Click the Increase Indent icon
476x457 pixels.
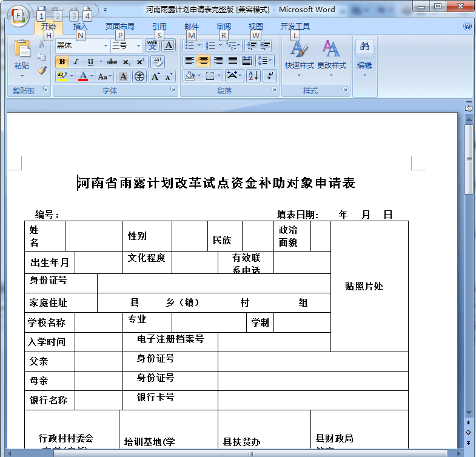pos(266,45)
